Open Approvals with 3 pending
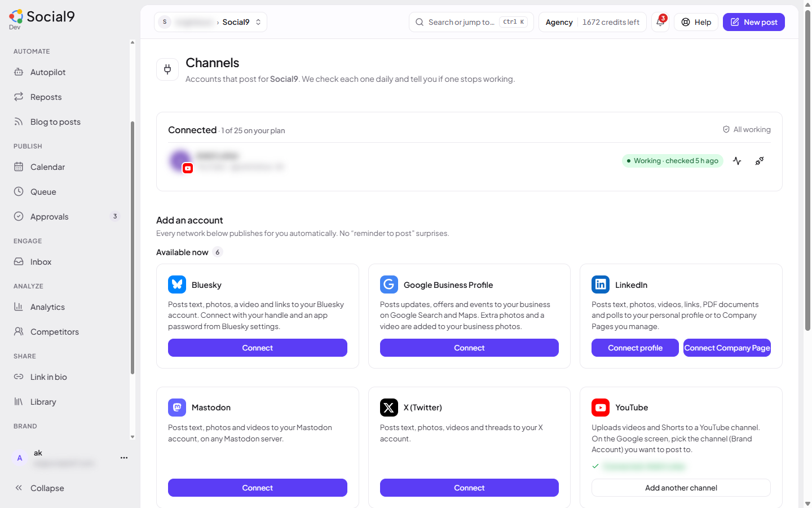812x508 pixels. pyautogui.click(x=67, y=217)
